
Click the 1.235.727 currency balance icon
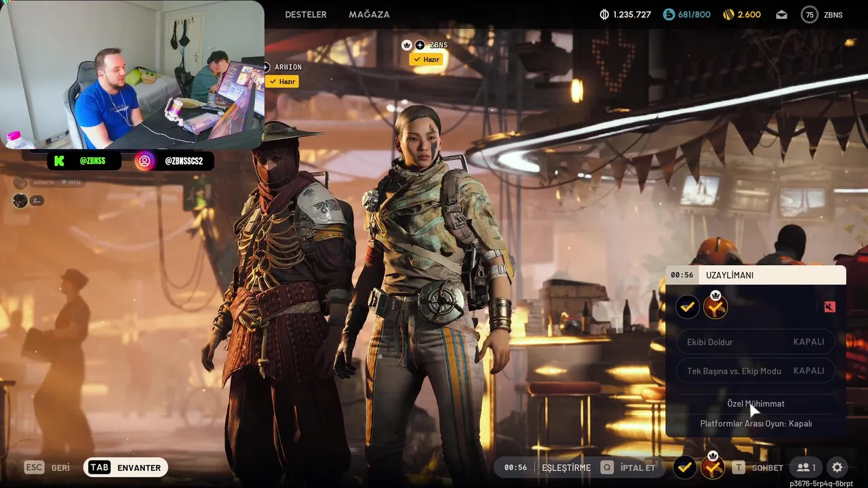click(x=605, y=14)
